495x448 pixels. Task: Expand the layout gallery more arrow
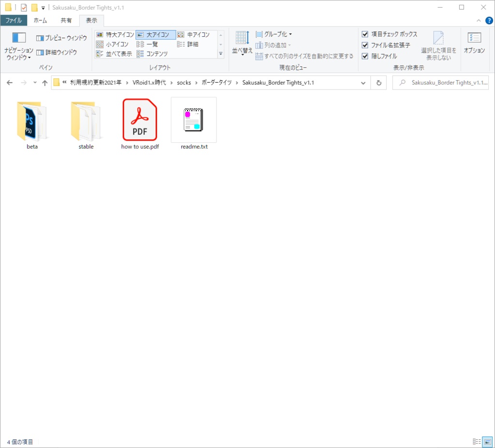click(x=220, y=54)
